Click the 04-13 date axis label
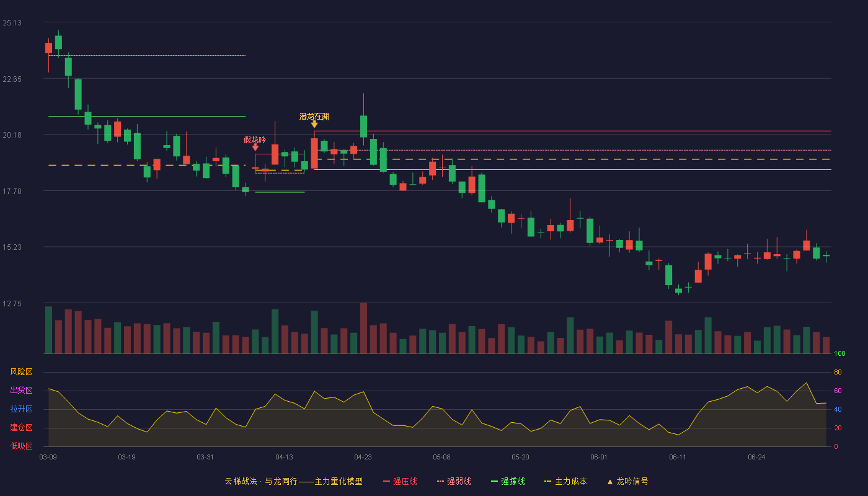This screenshot has height=496, width=868. [x=284, y=457]
